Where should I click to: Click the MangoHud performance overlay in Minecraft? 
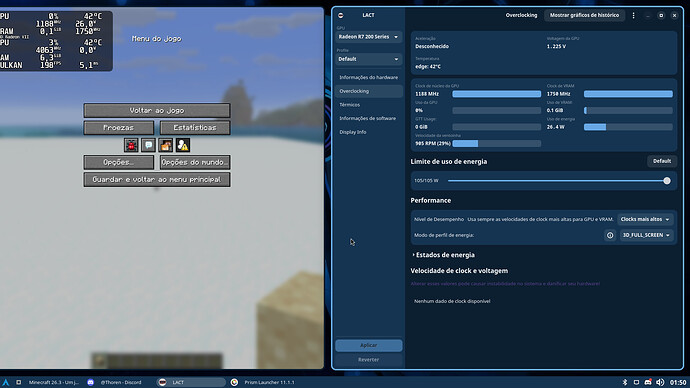click(x=56, y=41)
